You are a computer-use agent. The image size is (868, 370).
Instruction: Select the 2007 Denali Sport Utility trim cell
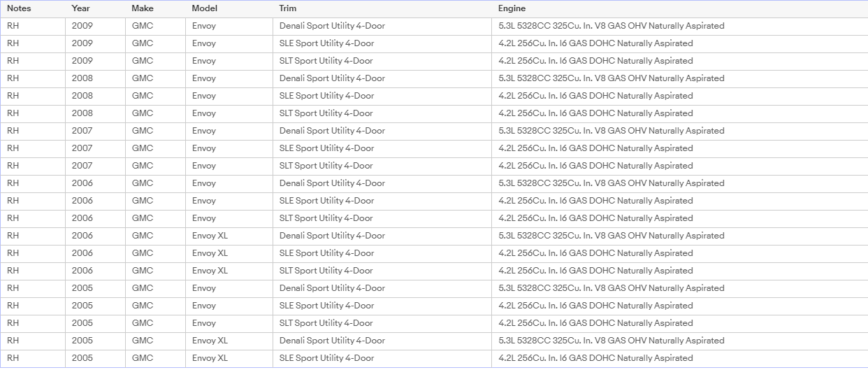pos(382,131)
